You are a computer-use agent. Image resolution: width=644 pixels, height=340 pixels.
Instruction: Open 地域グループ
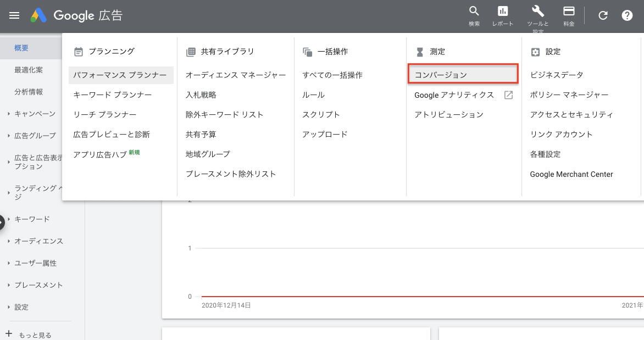tap(208, 154)
